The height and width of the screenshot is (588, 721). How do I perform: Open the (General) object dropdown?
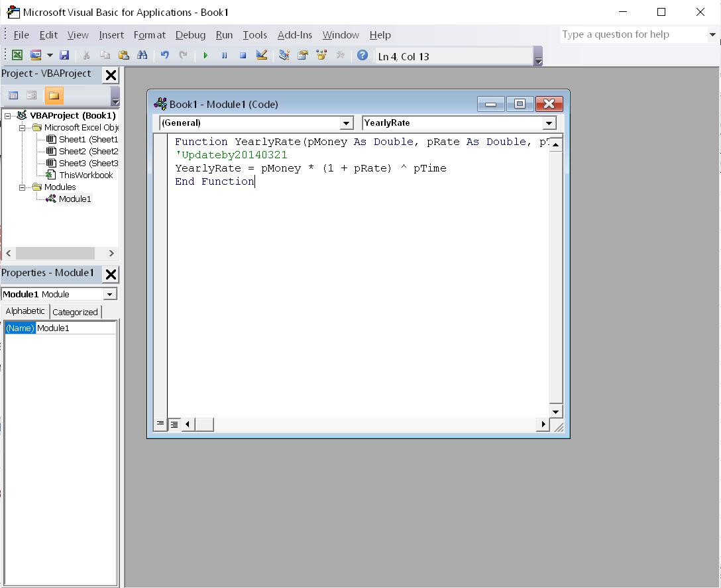[346, 123]
